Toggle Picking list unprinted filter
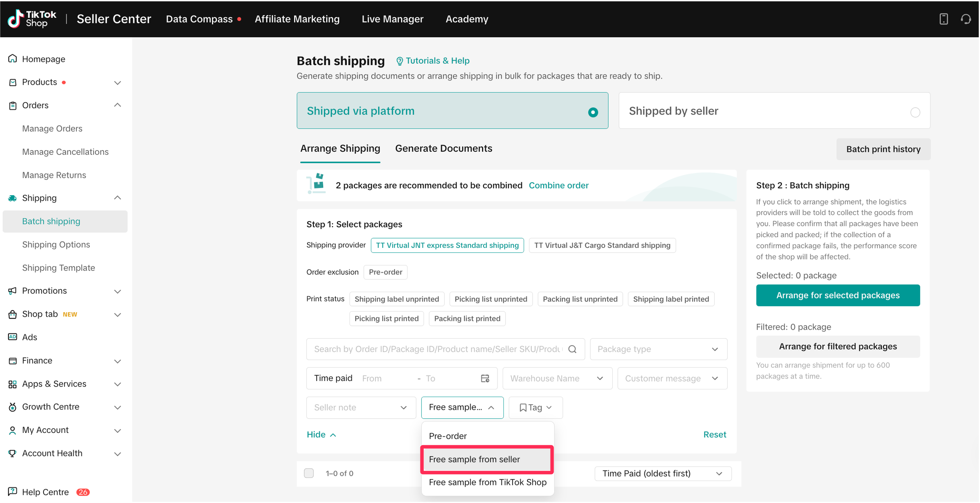 click(491, 299)
